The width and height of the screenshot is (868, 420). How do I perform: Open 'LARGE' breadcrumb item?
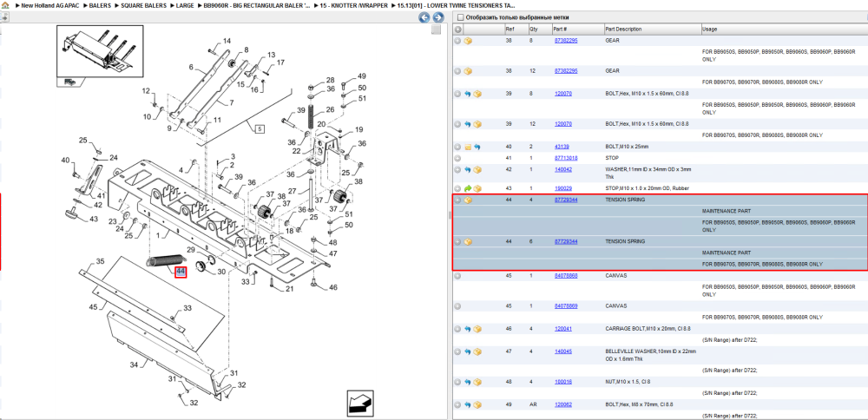pyautogui.click(x=184, y=5)
